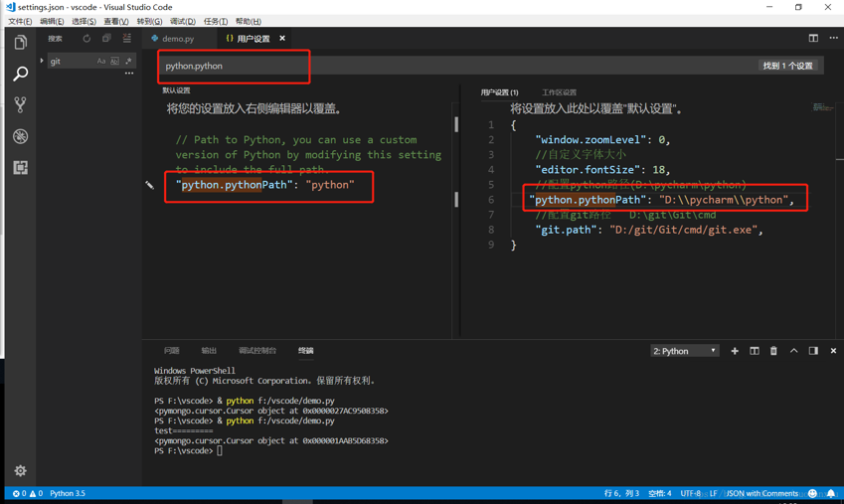This screenshot has height=504, width=844.
Task: Open the 编辑(E) menu
Action: (52, 21)
